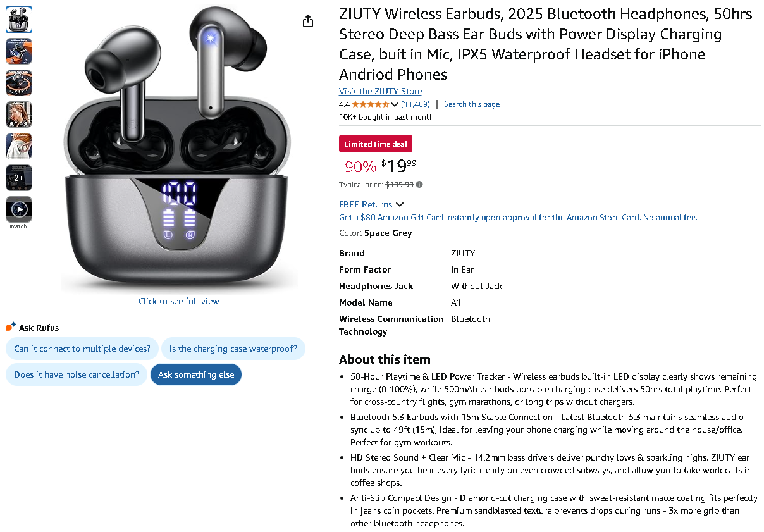The image size is (764, 532).
Task: Play the product video thumbnail
Action: [19, 209]
